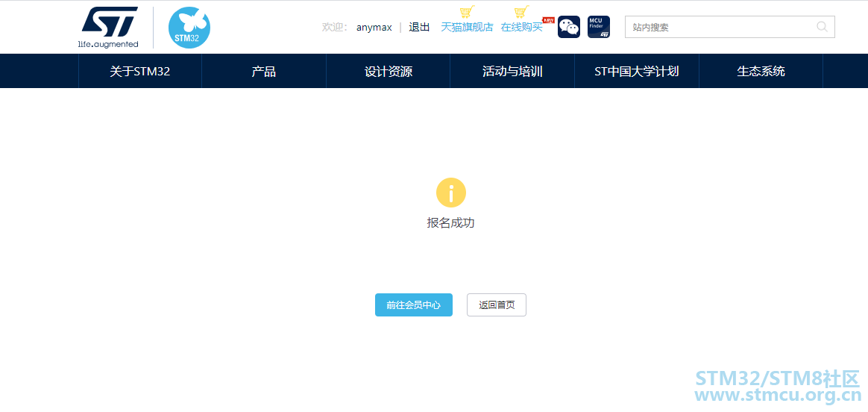The height and width of the screenshot is (412, 868).
Task: Click the username anymax
Action: click(374, 27)
